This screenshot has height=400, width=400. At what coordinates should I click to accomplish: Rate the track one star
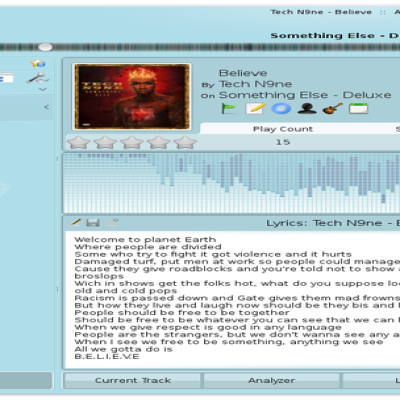tap(79, 143)
